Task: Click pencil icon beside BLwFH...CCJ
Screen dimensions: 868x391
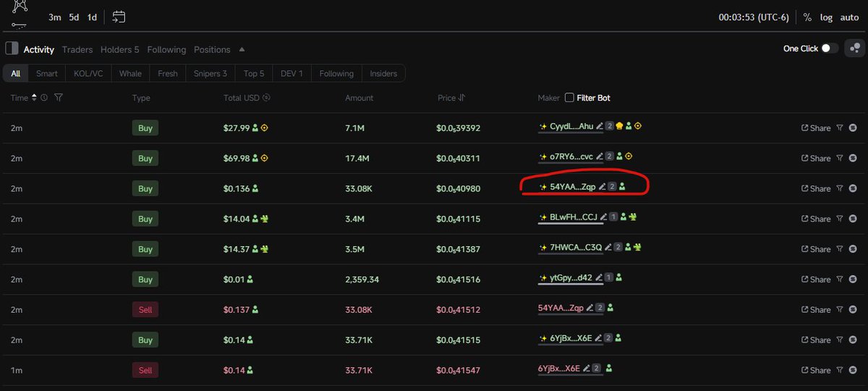Action: coord(603,217)
